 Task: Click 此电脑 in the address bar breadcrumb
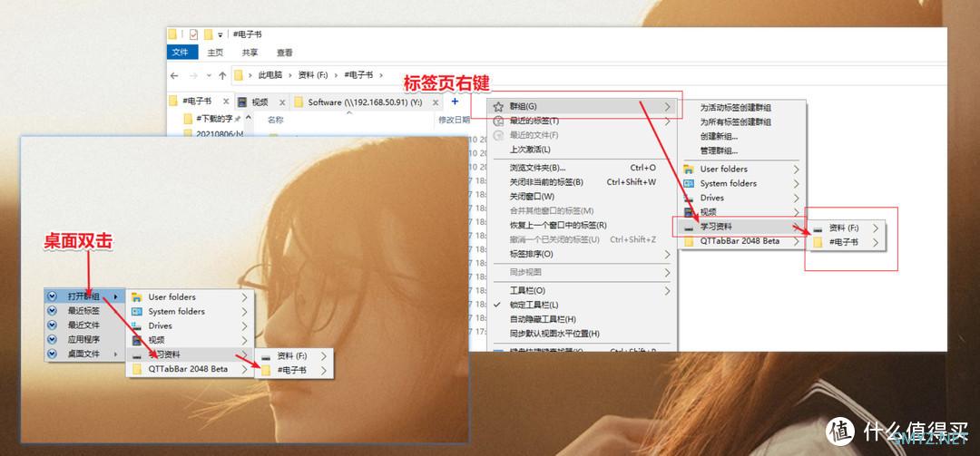coord(270,75)
